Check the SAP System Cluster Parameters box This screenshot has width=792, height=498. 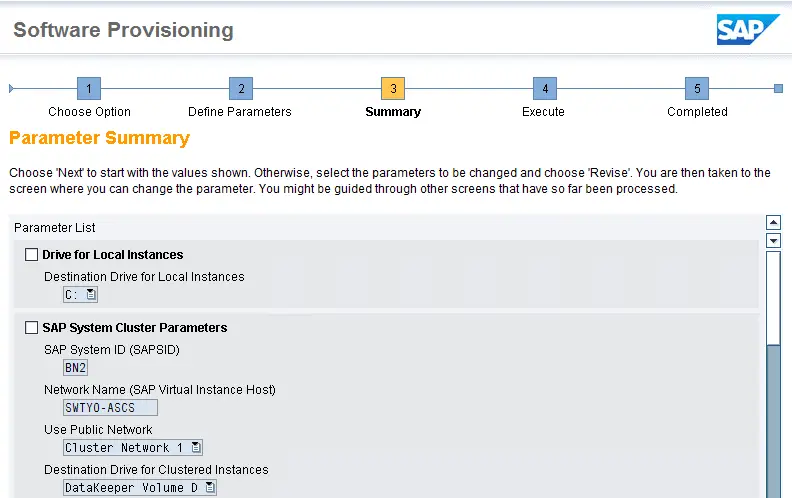point(31,328)
